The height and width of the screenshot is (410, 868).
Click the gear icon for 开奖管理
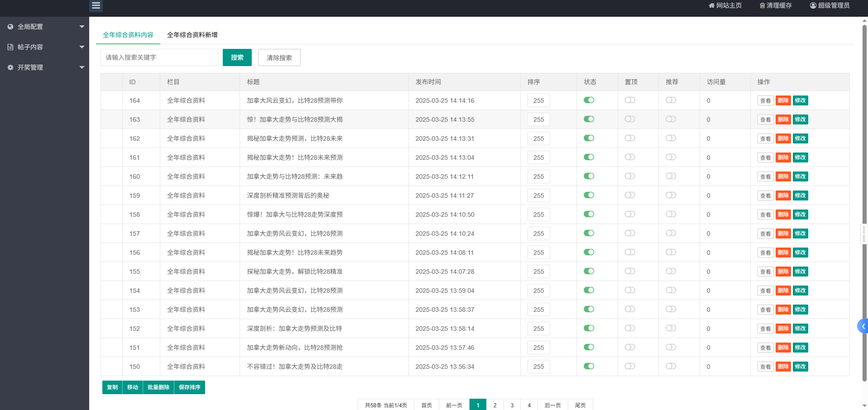(x=10, y=67)
